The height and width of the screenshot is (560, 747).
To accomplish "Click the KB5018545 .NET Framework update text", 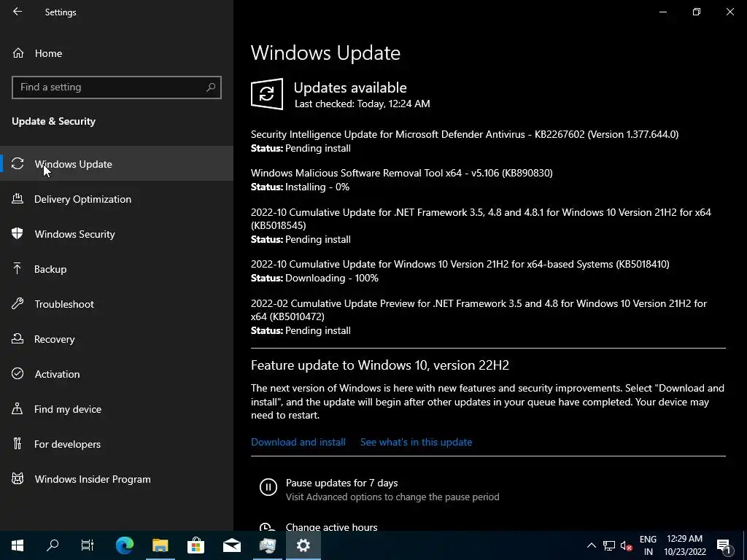I will point(481,219).
